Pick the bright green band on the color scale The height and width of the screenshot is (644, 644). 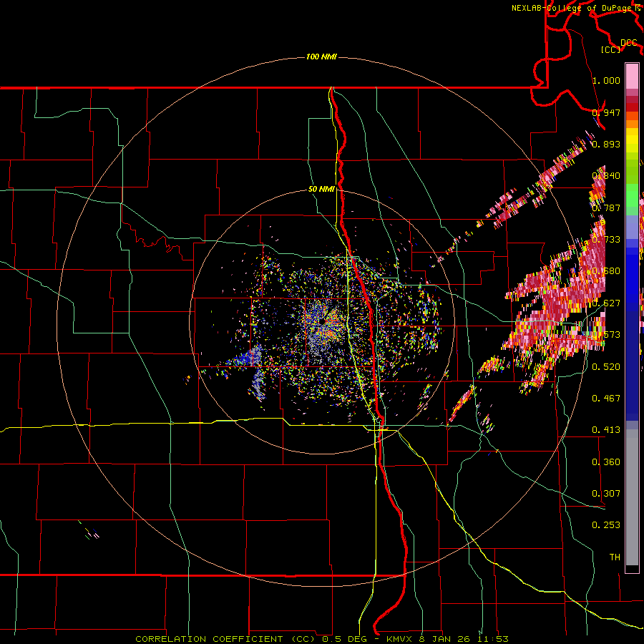(x=632, y=194)
